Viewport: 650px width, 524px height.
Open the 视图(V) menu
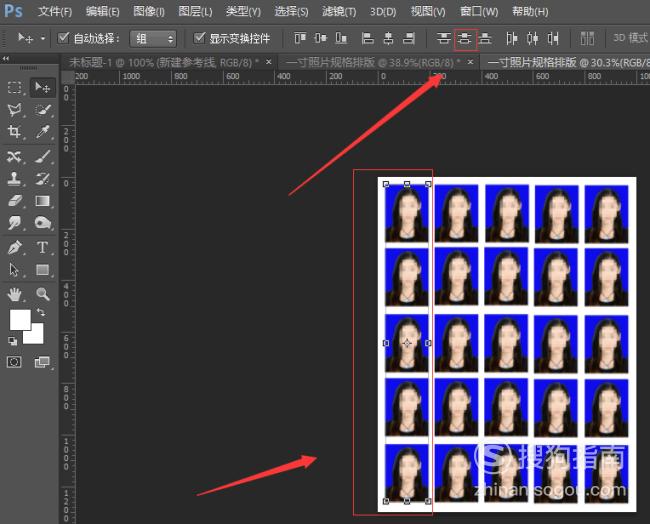click(428, 12)
